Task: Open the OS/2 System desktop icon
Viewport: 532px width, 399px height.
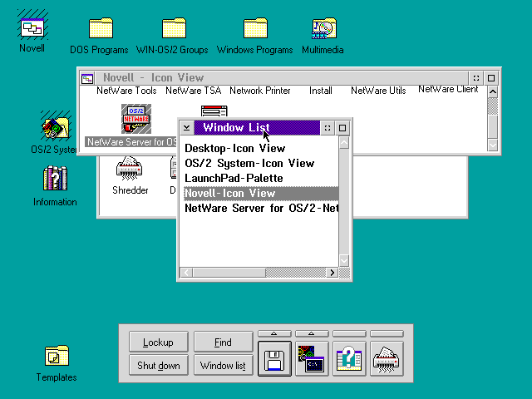Action: pos(56,126)
